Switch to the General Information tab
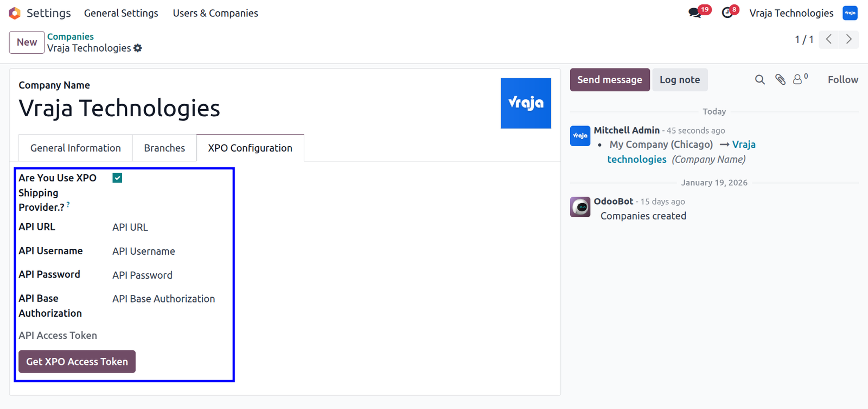The height and width of the screenshot is (409, 868). click(75, 148)
